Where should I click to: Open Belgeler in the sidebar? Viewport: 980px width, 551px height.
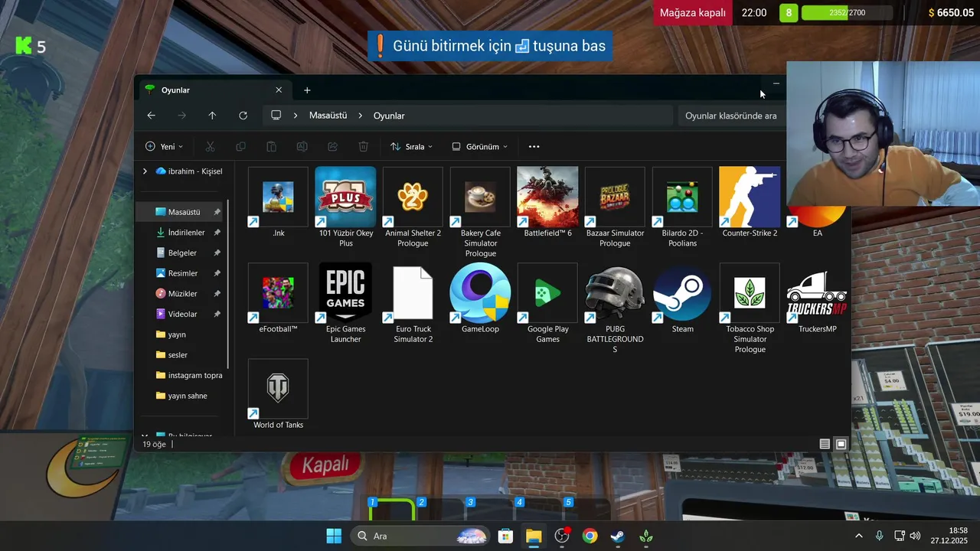tap(181, 253)
